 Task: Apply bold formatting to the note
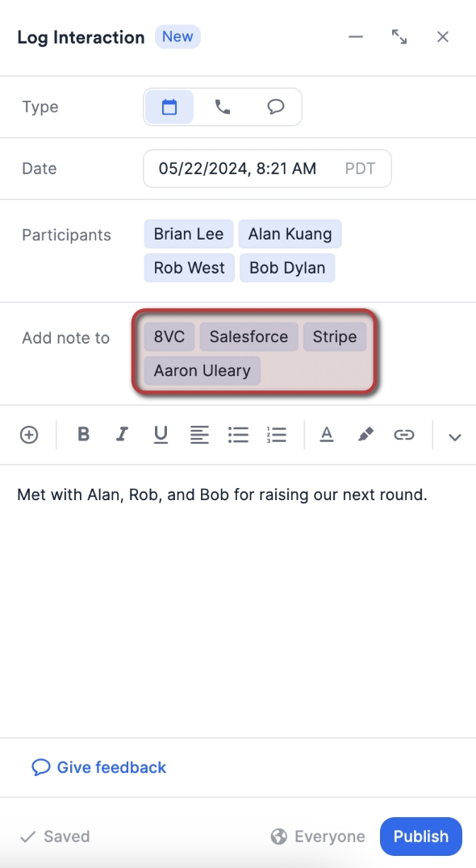(83, 435)
